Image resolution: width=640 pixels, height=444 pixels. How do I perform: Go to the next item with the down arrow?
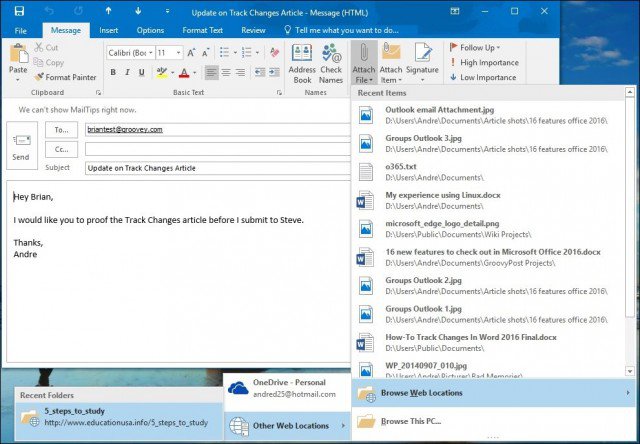(138, 11)
